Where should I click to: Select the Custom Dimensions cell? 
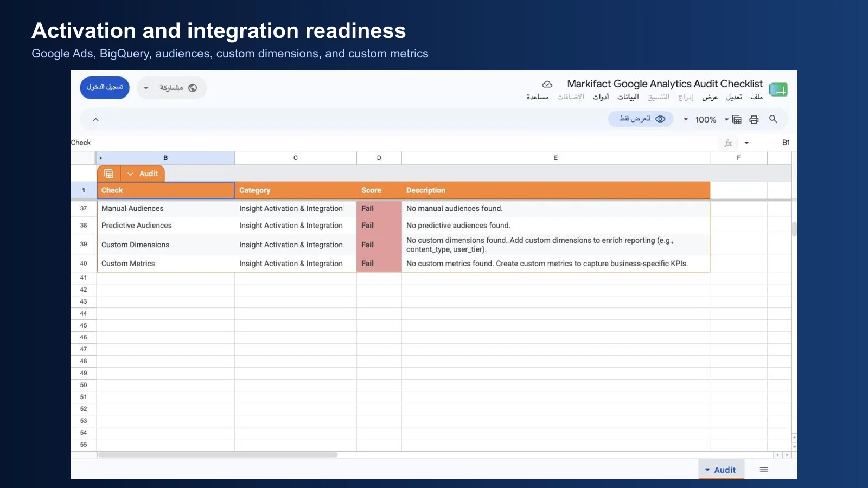tap(165, 245)
